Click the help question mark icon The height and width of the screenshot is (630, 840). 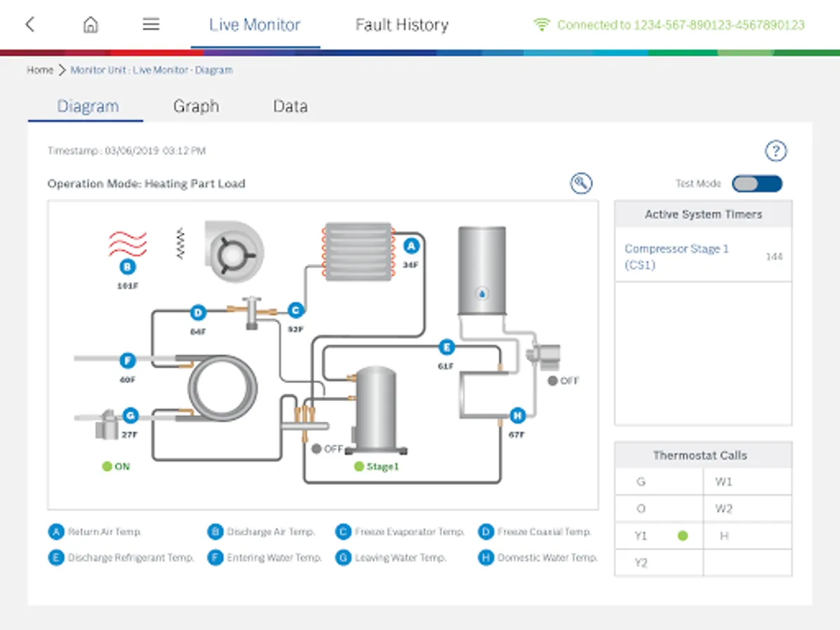pyautogui.click(x=776, y=150)
